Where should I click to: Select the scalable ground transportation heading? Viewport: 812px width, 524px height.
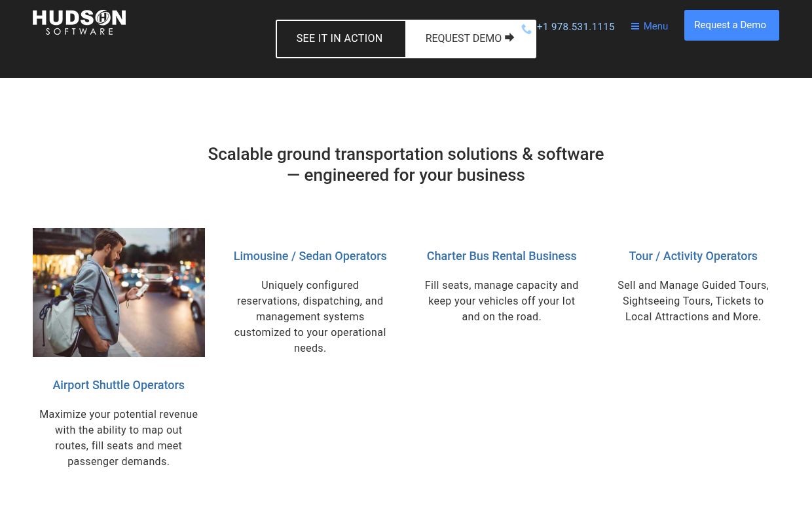click(406, 164)
